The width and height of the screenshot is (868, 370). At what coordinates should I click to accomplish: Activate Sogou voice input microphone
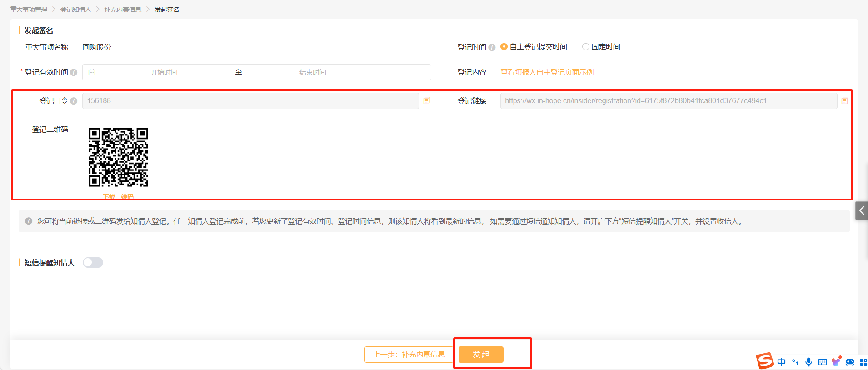pyautogui.click(x=809, y=362)
